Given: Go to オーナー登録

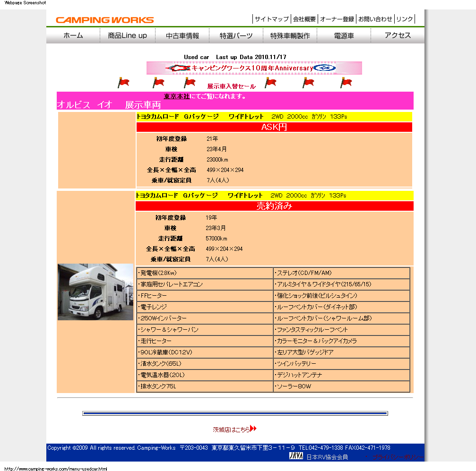Looking at the screenshot, I should tap(337, 19).
